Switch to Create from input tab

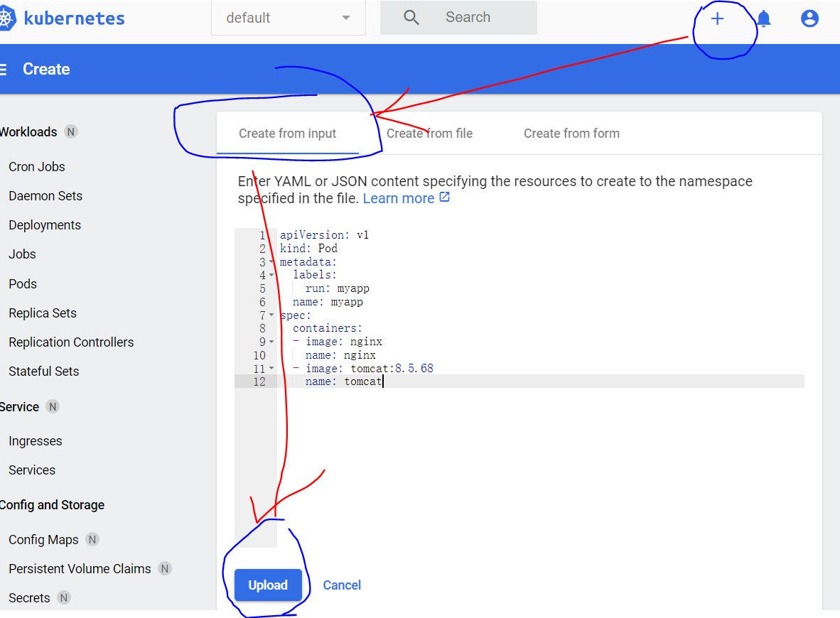tap(288, 134)
